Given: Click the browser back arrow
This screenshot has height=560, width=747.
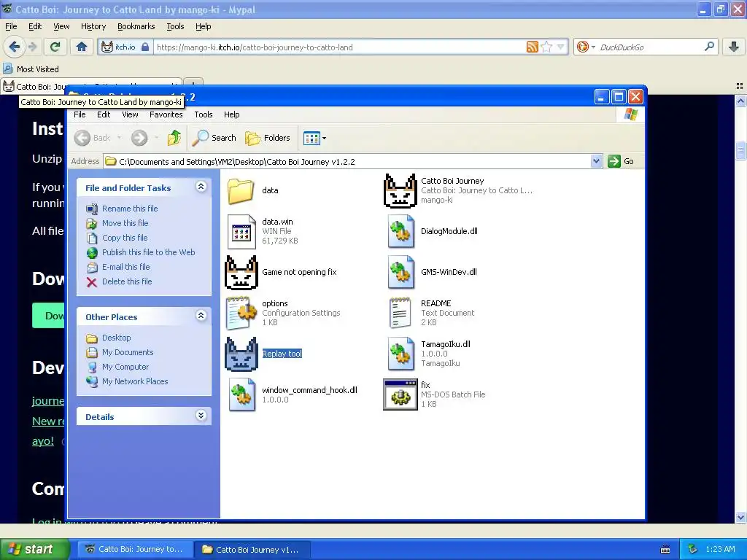Looking at the screenshot, I should (14, 47).
